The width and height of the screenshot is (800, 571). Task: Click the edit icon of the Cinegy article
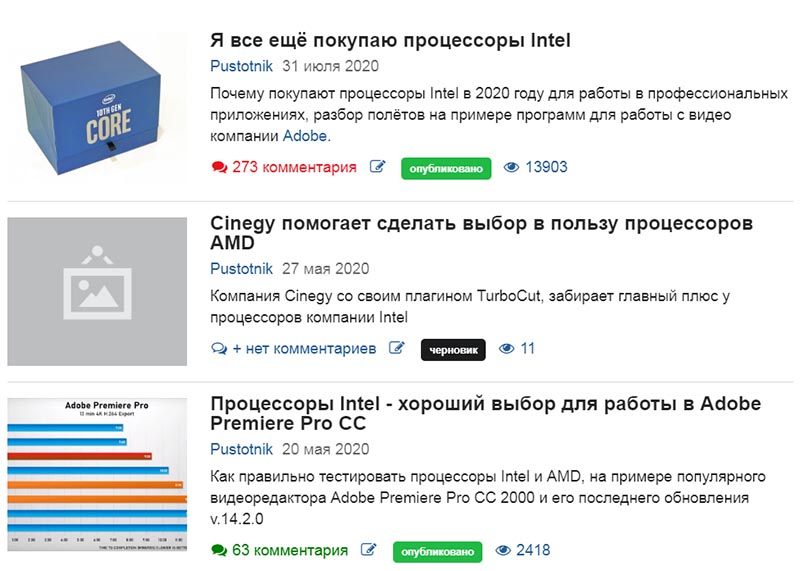click(397, 348)
